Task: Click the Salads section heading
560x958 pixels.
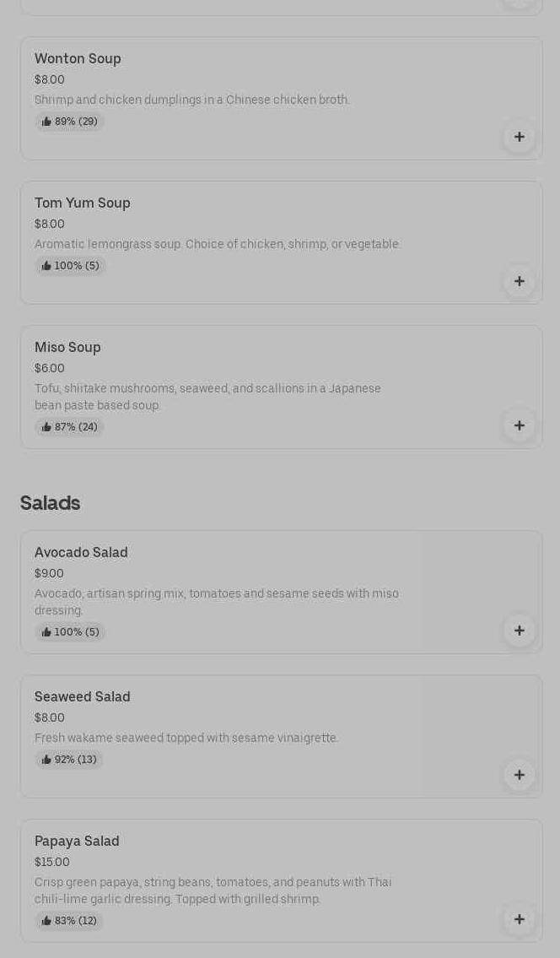Action: (50, 503)
